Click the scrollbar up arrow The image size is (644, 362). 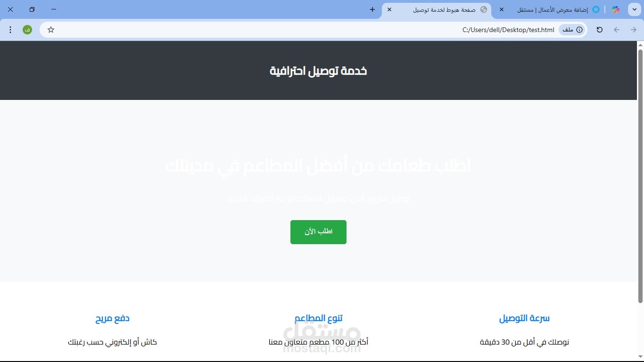tap(640, 45)
